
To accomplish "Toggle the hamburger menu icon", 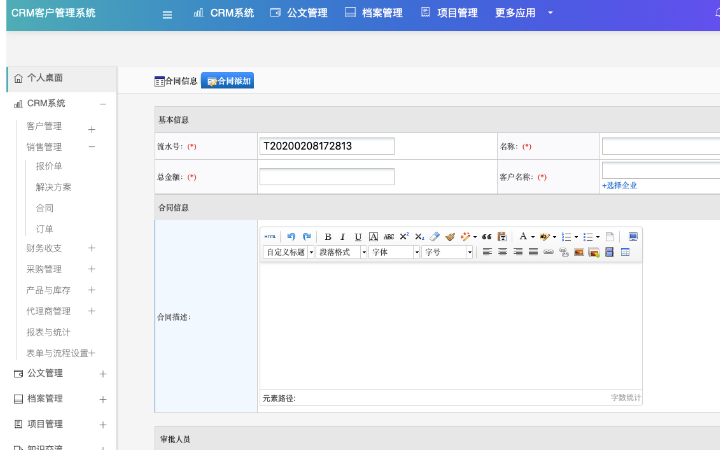I will (168, 15).
